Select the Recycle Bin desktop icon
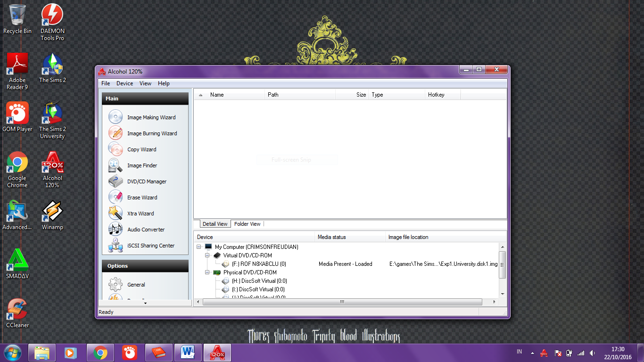The width and height of the screenshot is (644, 362). tap(17, 19)
